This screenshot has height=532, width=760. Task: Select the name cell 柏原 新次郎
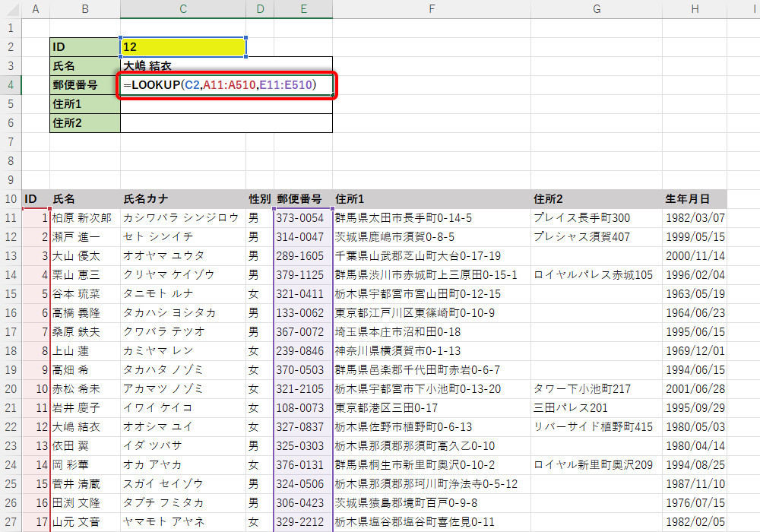coord(84,218)
